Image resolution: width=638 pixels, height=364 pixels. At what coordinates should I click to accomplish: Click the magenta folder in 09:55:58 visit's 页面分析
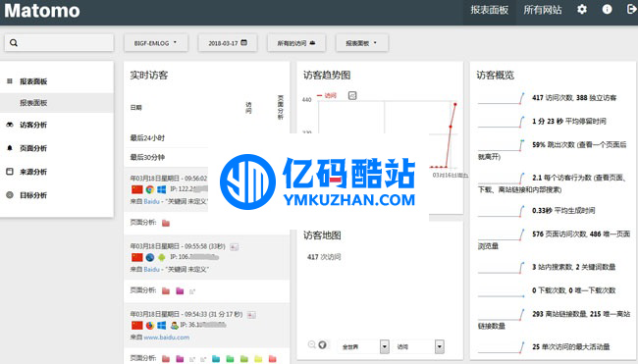click(180, 290)
